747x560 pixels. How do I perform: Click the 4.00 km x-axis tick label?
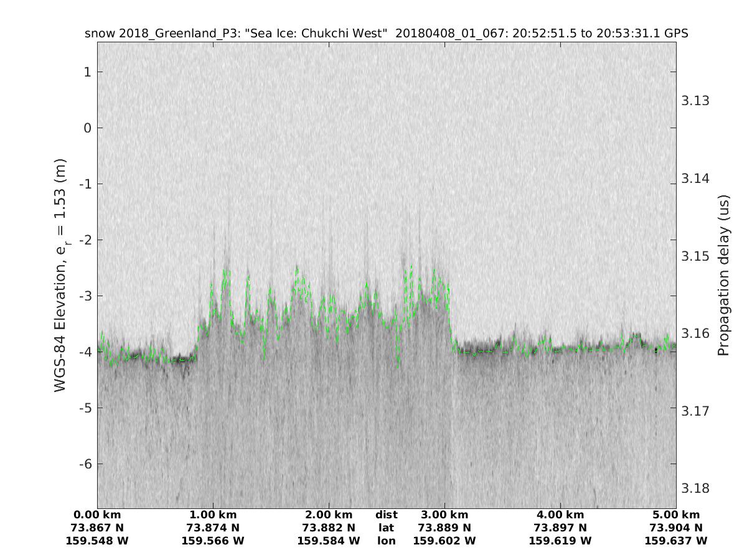(x=560, y=515)
